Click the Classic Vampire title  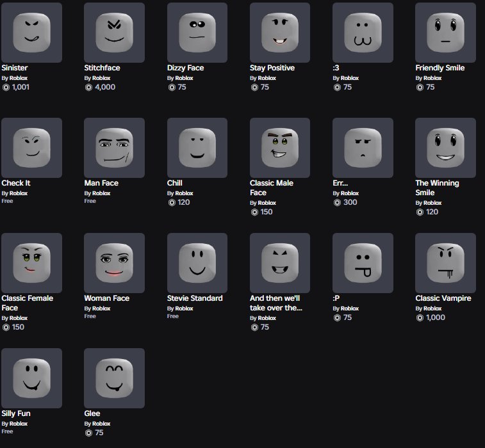pos(443,298)
